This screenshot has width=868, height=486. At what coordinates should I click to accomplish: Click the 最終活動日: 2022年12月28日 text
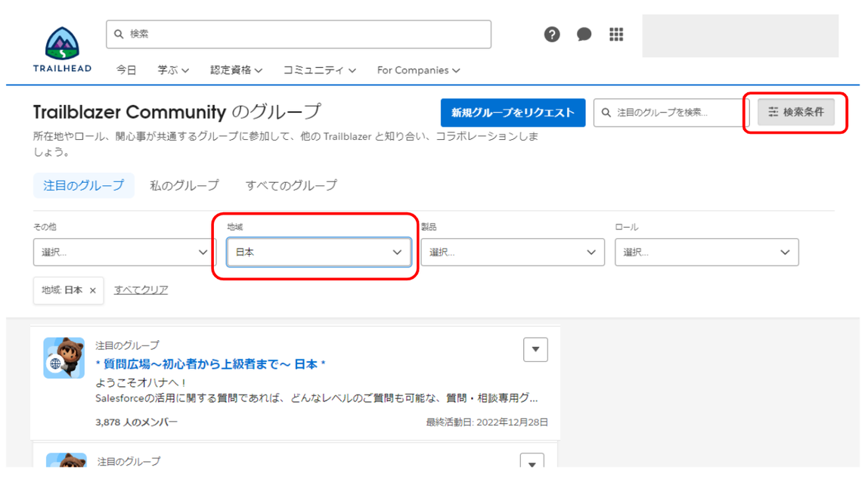(x=487, y=423)
